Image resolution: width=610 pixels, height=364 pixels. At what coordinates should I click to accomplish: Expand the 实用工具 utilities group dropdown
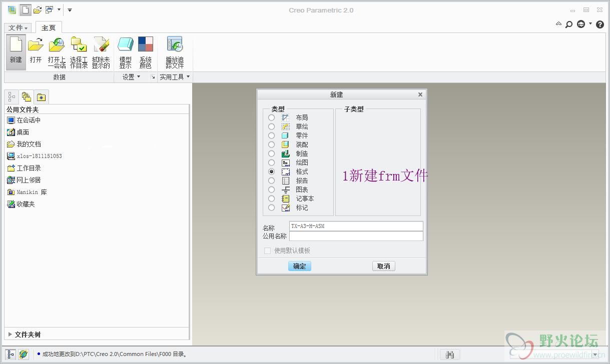click(x=175, y=77)
